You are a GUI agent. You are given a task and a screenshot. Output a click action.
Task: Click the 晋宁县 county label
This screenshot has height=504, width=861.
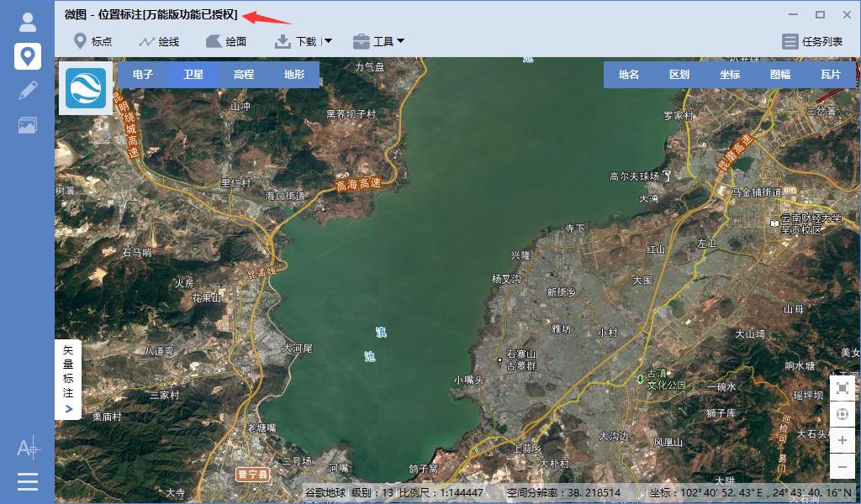pyautogui.click(x=253, y=474)
